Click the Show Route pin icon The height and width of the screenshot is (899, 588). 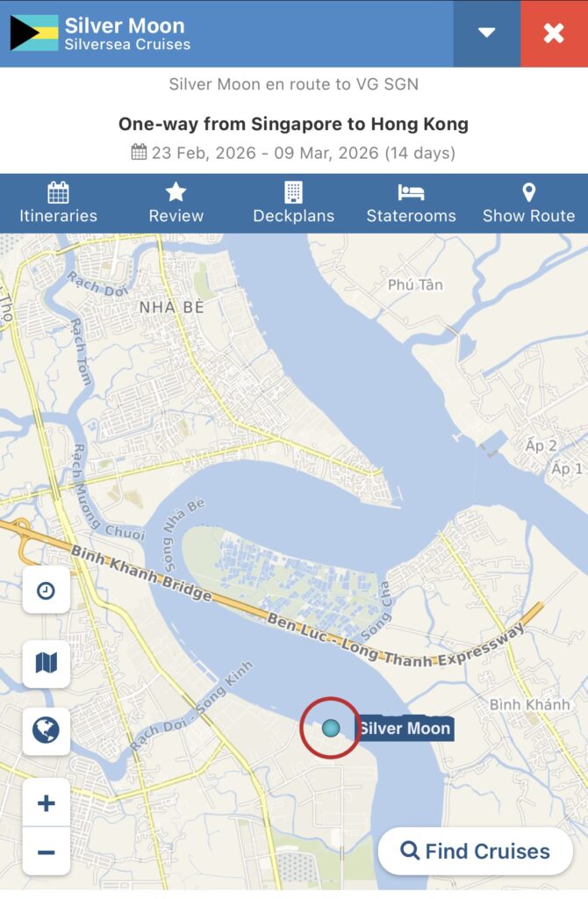pyautogui.click(x=529, y=192)
